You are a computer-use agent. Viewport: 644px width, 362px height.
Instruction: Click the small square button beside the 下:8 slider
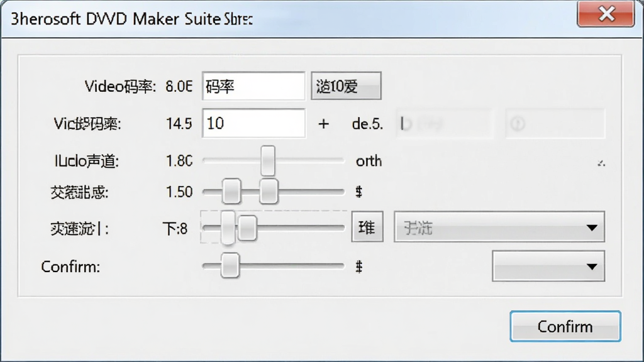[x=367, y=227]
